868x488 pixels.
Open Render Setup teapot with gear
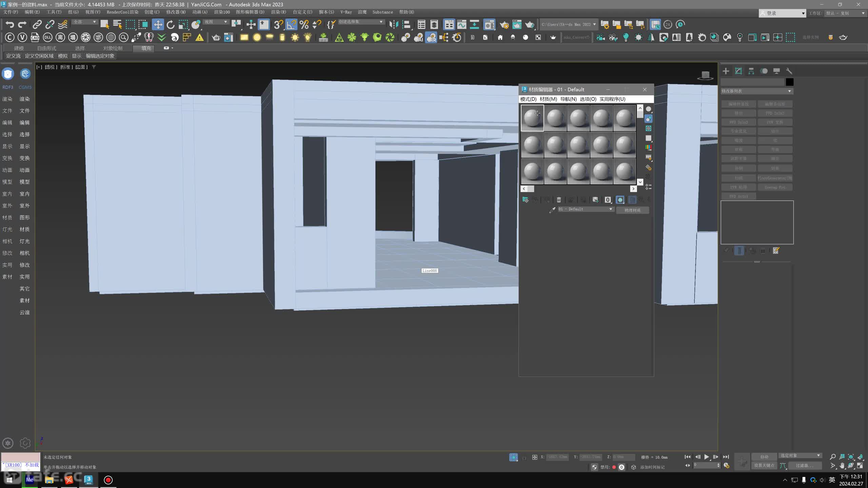click(x=504, y=24)
